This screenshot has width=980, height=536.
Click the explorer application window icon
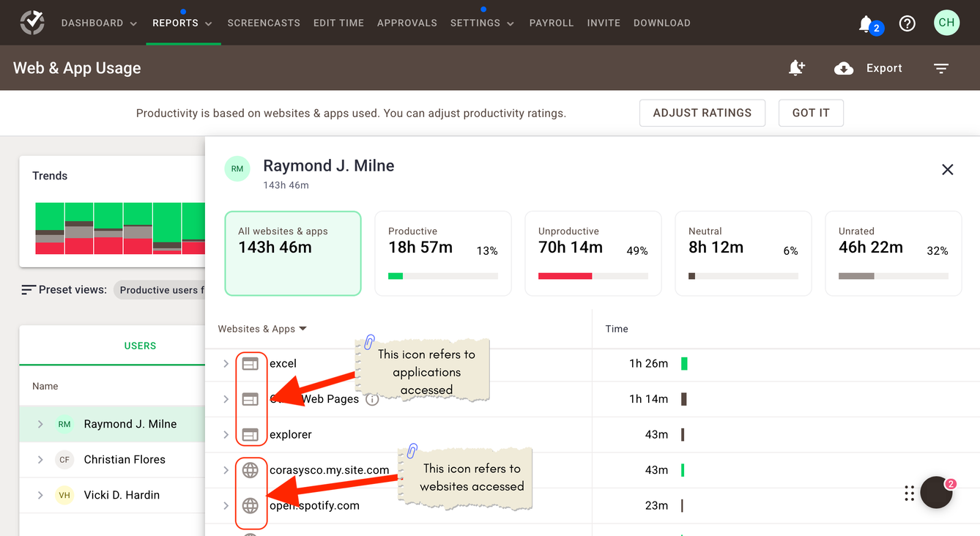point(250,435)
